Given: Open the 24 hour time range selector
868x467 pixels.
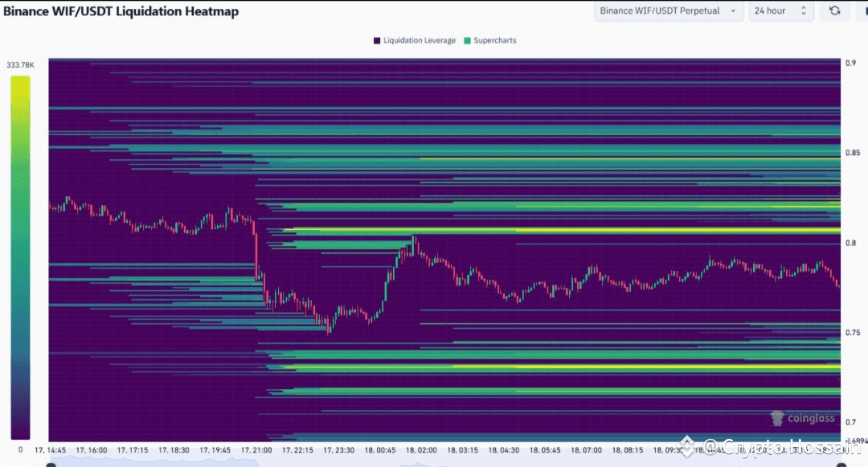Looking at the screenshot, I should [x=781, y=10].
